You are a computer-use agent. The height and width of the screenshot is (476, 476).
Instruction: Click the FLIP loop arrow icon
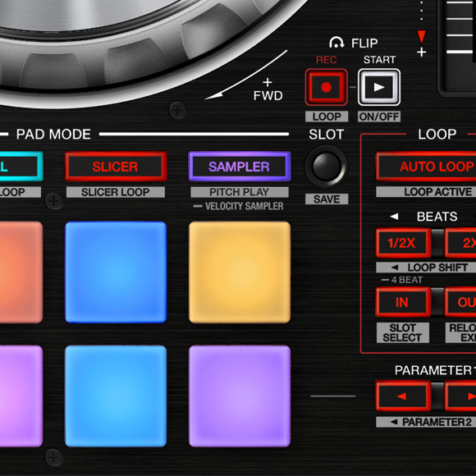(x=336, y=43)
